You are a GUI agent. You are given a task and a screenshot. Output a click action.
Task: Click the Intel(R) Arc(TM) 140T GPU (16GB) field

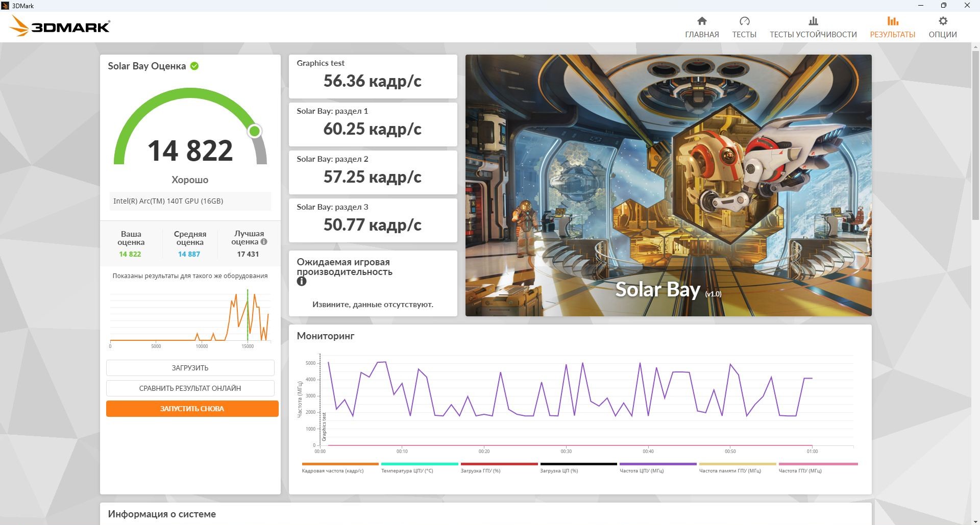190,201
